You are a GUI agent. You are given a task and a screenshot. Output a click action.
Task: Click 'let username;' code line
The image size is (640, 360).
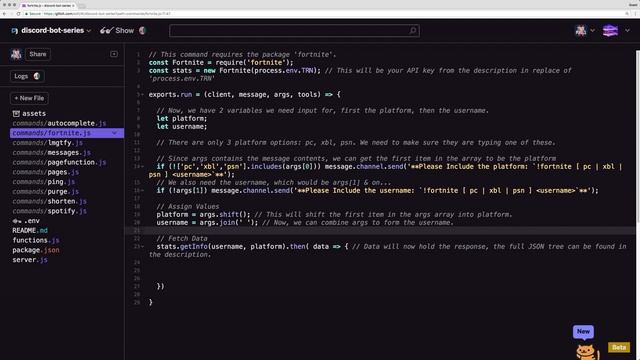pos(182,127)
